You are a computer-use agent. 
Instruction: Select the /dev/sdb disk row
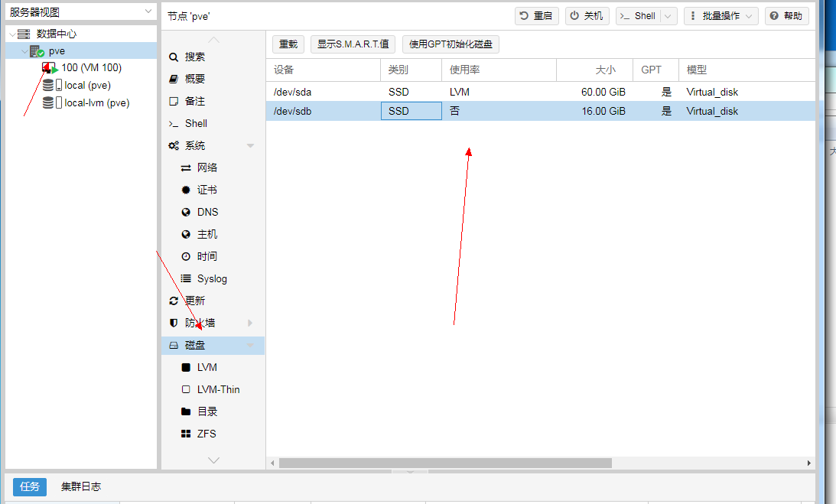tap(541, 111)
